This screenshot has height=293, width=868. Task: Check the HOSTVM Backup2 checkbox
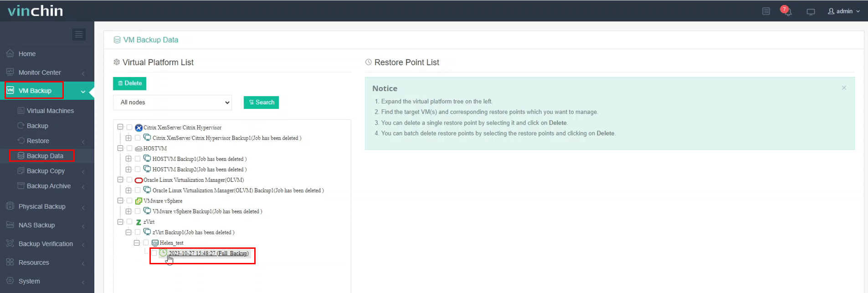138,169
